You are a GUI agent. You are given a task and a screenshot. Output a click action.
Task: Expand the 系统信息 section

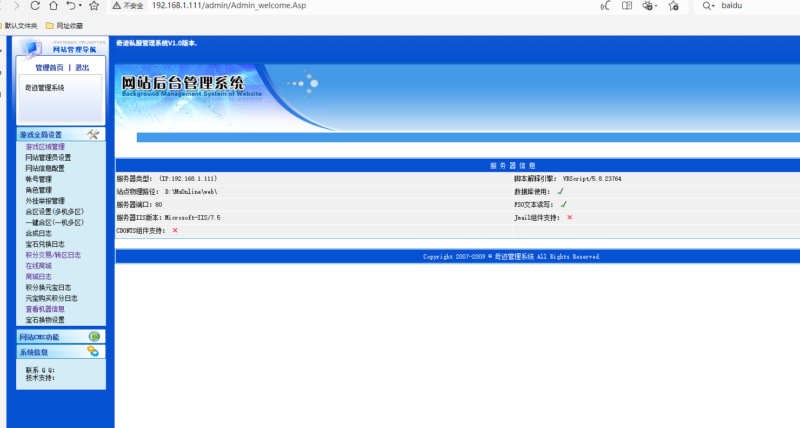click(x=61, y=352)
